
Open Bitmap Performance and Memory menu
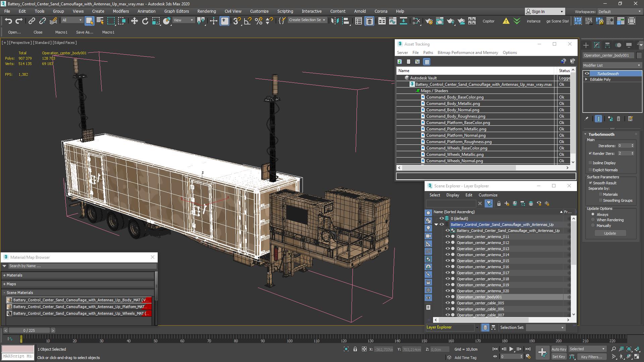tap(468, 53)
